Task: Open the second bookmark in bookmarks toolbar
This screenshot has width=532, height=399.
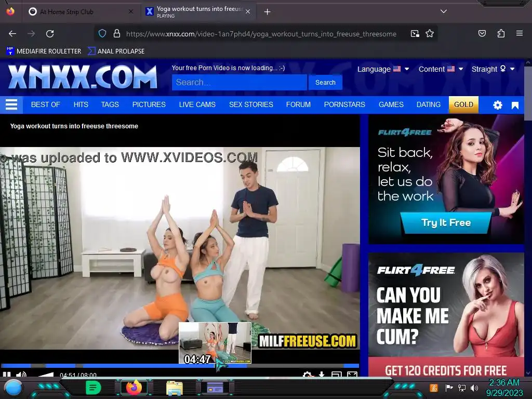Action: coord(116,51)
